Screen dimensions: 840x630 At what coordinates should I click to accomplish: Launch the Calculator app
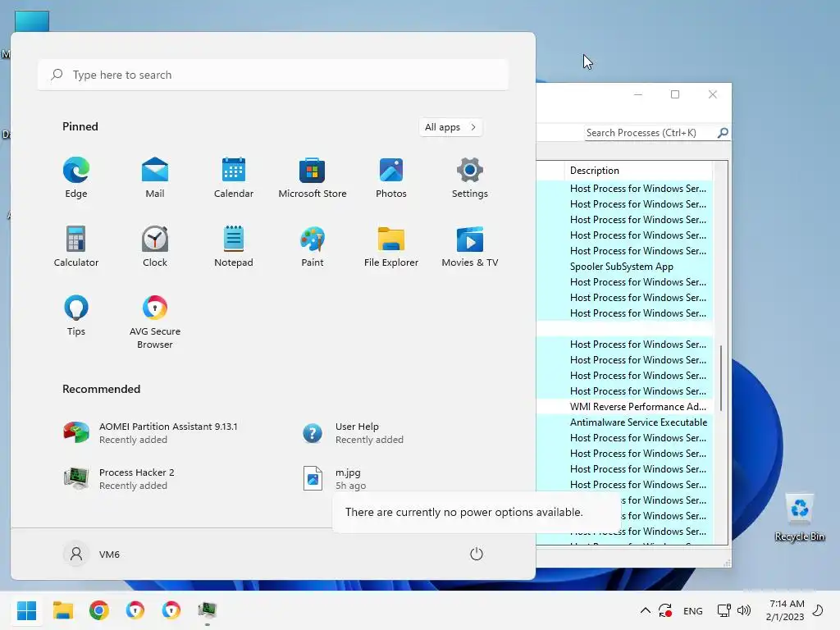point(76,246)
